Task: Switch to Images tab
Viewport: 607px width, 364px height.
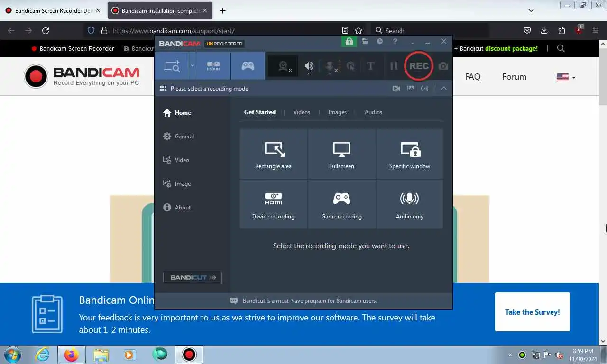Action: [x=337, y=112]
